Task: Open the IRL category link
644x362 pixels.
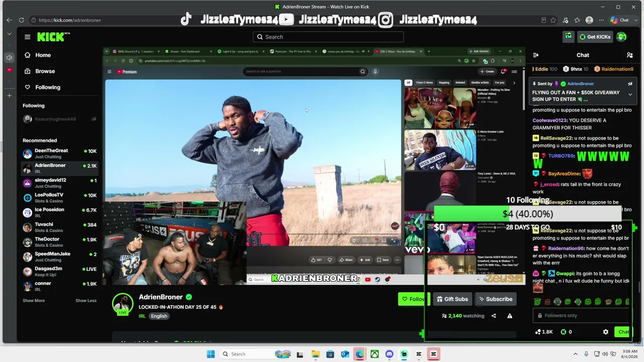Action: (142, 316)
